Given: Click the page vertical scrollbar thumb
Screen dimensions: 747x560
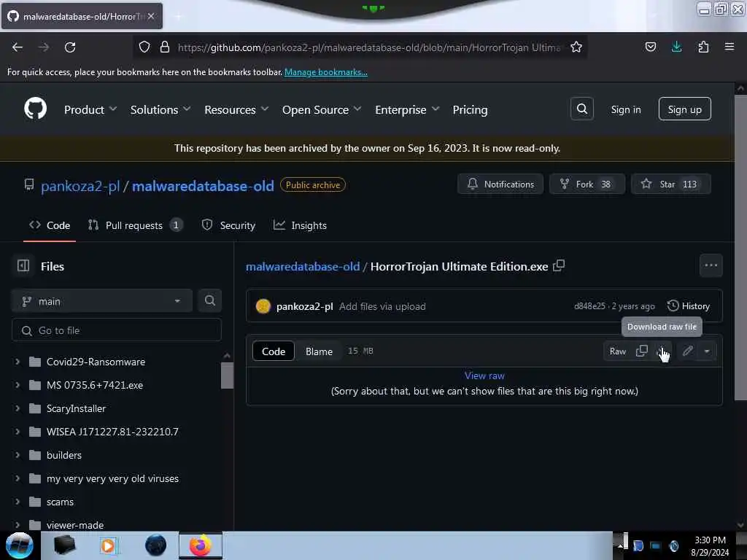Looking at the screenshot, I should pos(740,248).
